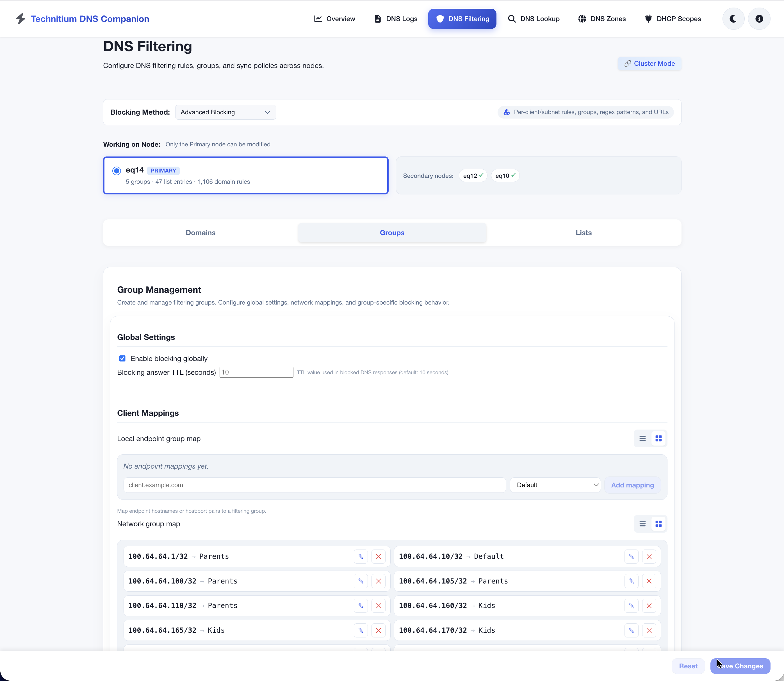This screenshot has width=784, height=681.
Task: Disable the Enable blocking globally checkbox
Action: click(122, 358)
